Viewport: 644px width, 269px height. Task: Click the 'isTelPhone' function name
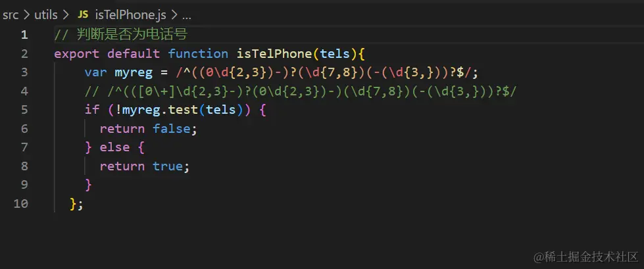[274, 54]
